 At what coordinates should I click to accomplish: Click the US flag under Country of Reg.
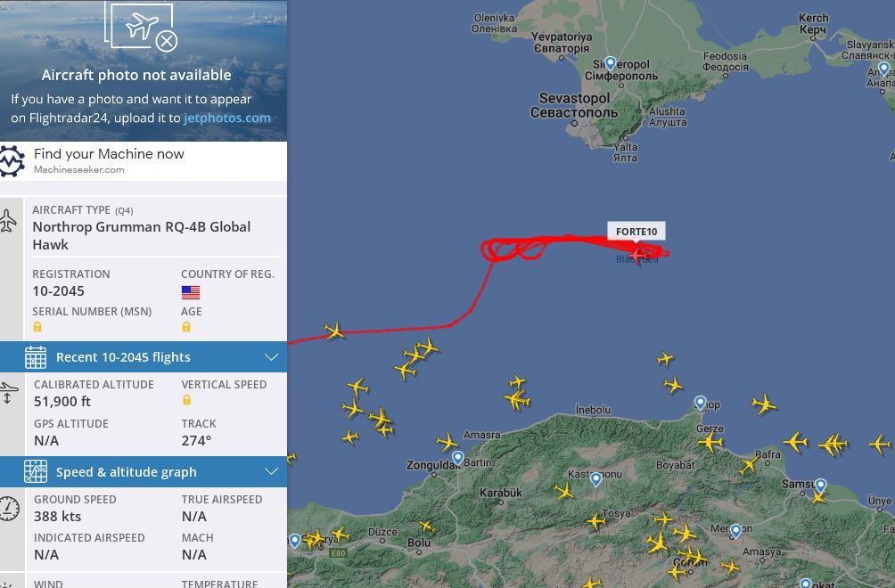pos(191,292)
